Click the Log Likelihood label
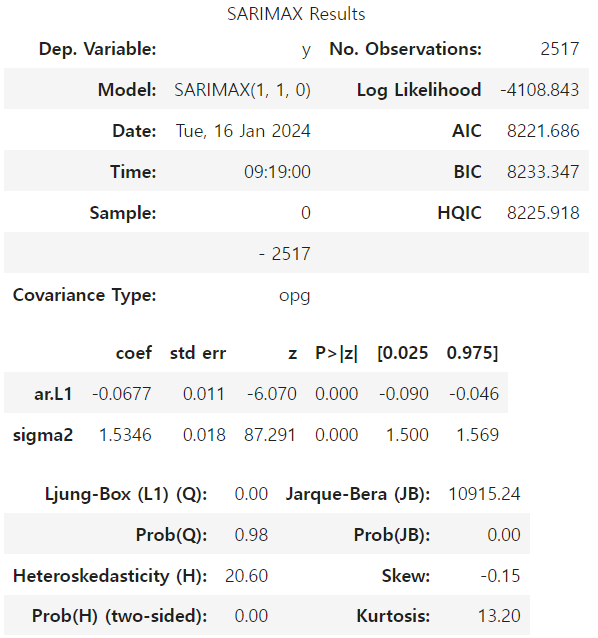598x638 pixels. (419, 90)
